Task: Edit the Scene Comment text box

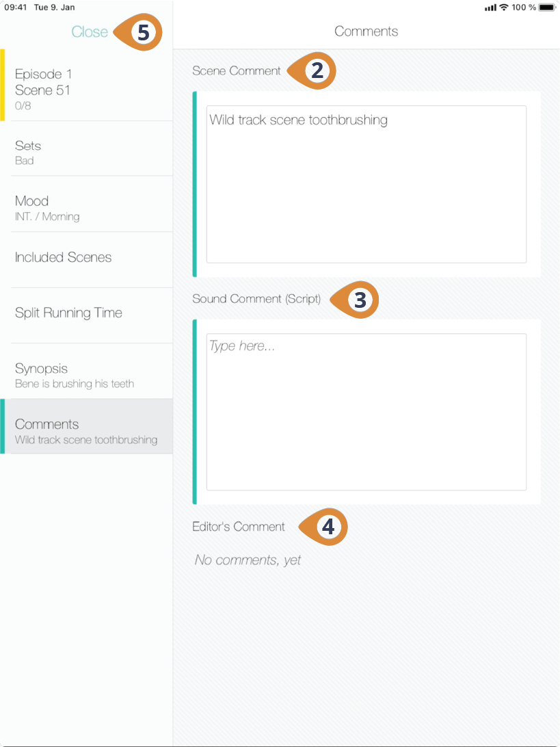Action: coord(366,185)
